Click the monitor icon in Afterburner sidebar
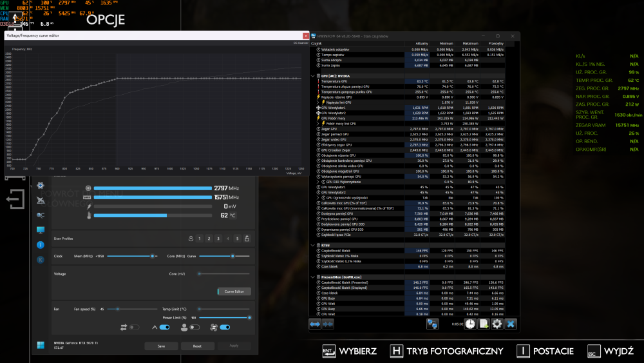 pos(41,230)
